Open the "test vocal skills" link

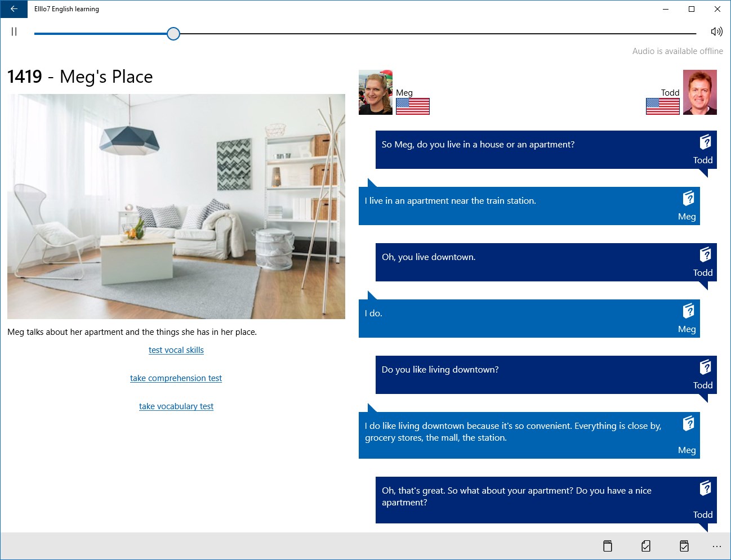click(176, 350)
